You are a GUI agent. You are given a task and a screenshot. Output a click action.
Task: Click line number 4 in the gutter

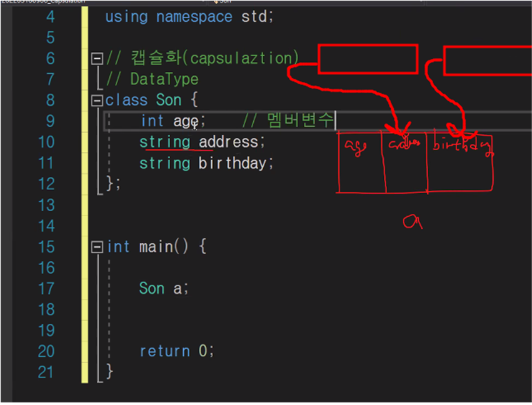click(50, 16)
